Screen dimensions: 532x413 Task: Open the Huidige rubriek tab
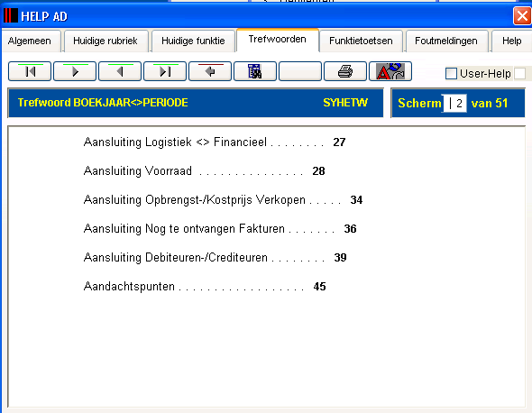coord(105,41)
